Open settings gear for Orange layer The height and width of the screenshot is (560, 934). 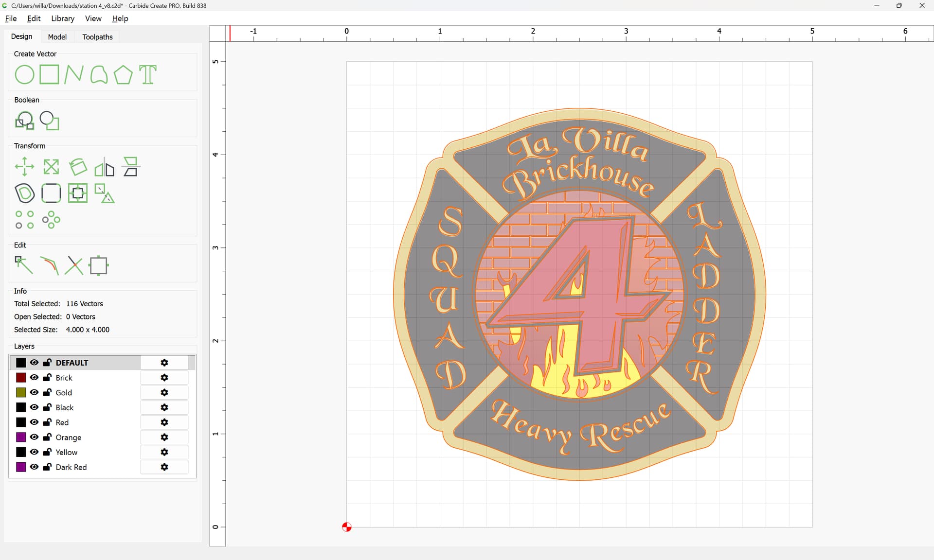(164, 437)
